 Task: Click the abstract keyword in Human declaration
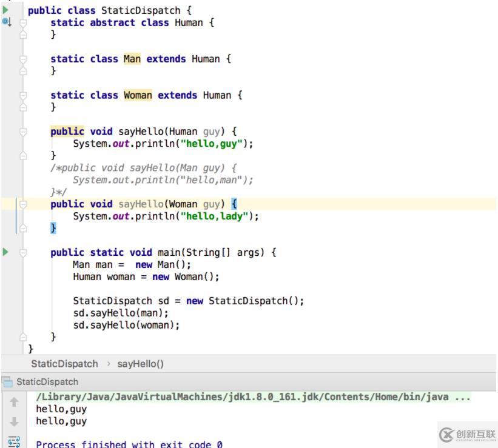(x=112, y=23)
